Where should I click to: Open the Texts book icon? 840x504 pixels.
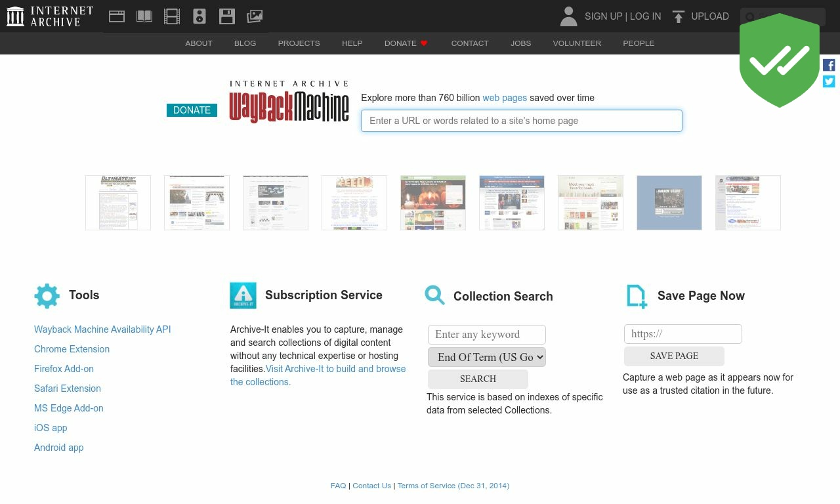coord(144,16)
